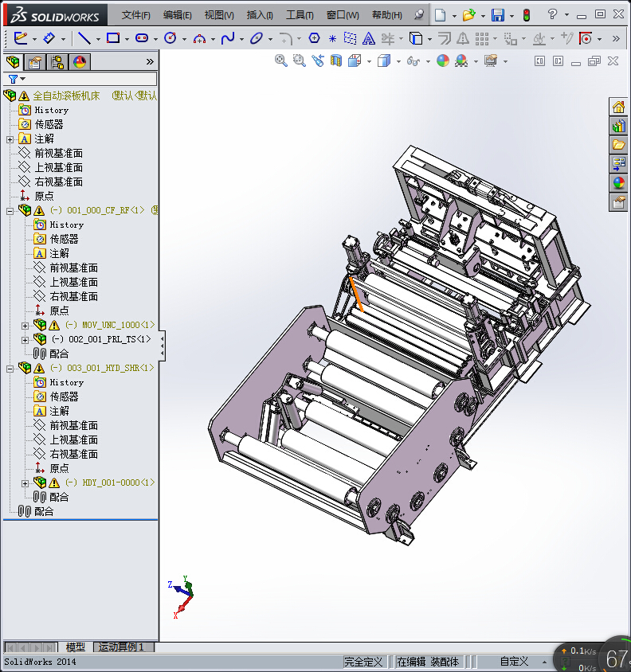The image size is (631, 672).
Task: Open the 编辑(E) menu
Action: point(177,15)
